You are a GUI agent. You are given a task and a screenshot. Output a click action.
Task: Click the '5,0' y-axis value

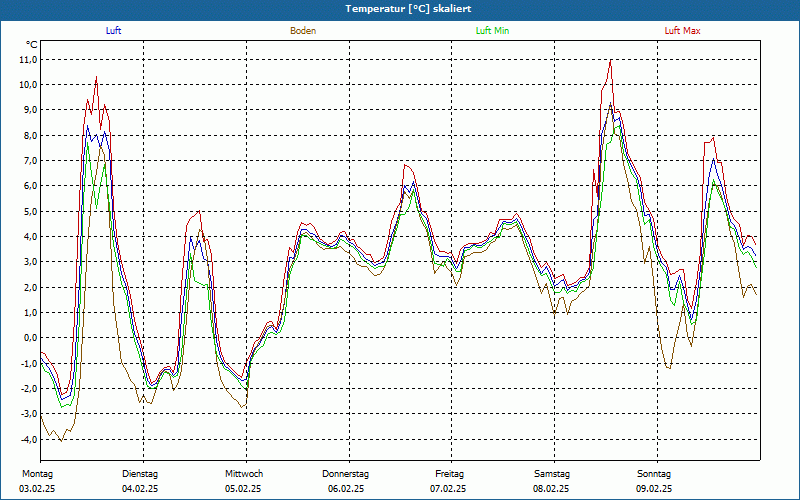coord(30,211)
